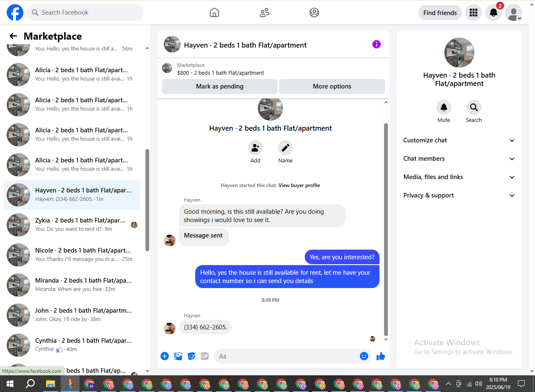Open the John conversation
This screenshot has width=535, height=392.
pyautogui.click(x=72, y=315)
